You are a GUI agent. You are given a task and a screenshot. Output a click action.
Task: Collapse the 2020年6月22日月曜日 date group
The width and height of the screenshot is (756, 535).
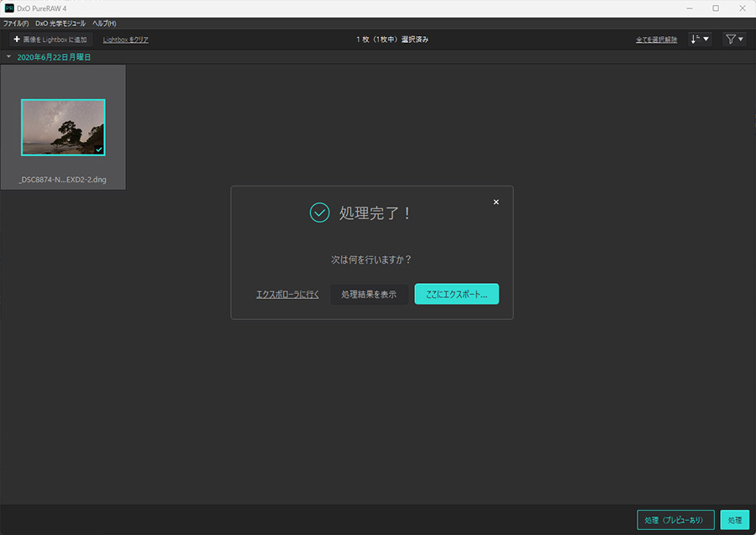click(8, 57)
